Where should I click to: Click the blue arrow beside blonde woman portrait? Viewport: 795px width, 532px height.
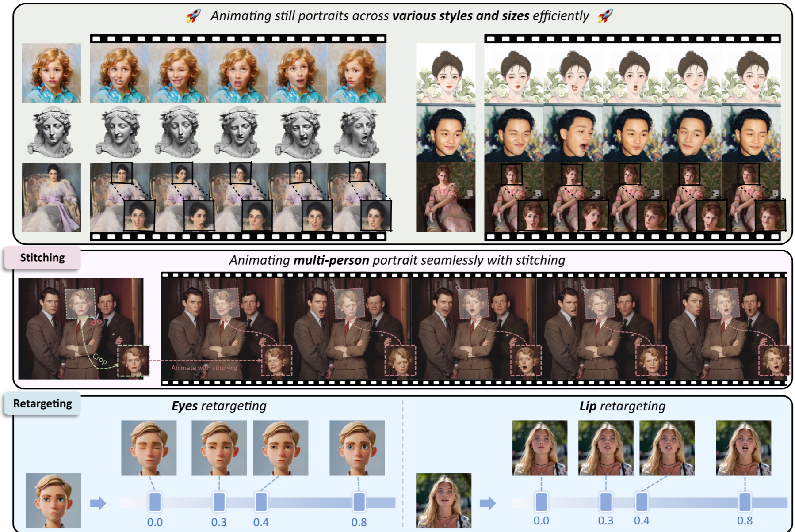click(x=488, y=503)
